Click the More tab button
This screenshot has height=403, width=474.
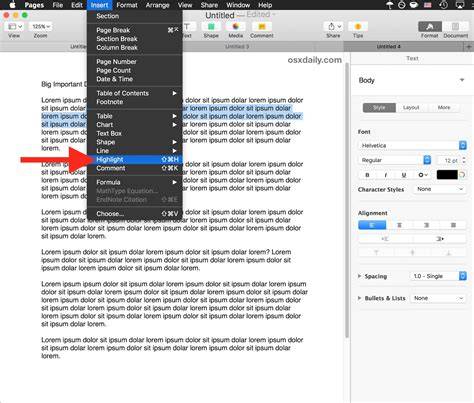tap(444, 107)
